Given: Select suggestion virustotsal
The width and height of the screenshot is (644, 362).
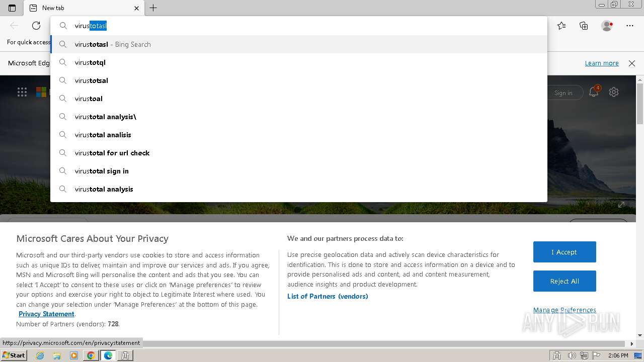Looking at the screenshot, I should (x=299, y=80).
